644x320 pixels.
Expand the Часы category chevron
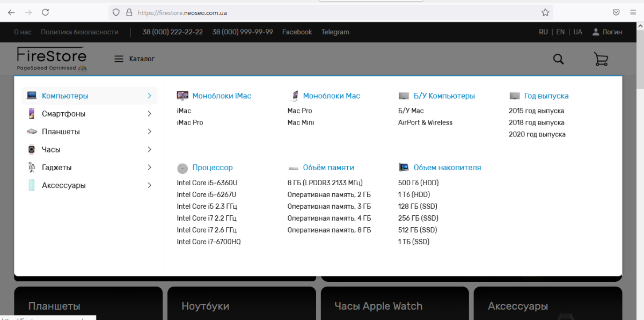click(149, 149)
